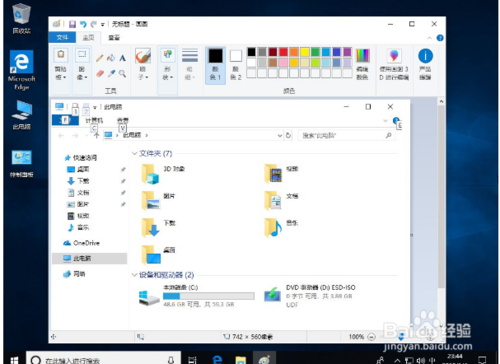The height and width of the screenshot is (364, 500).
Task: Pick the pink color swatch
Action: pos(283,63)
